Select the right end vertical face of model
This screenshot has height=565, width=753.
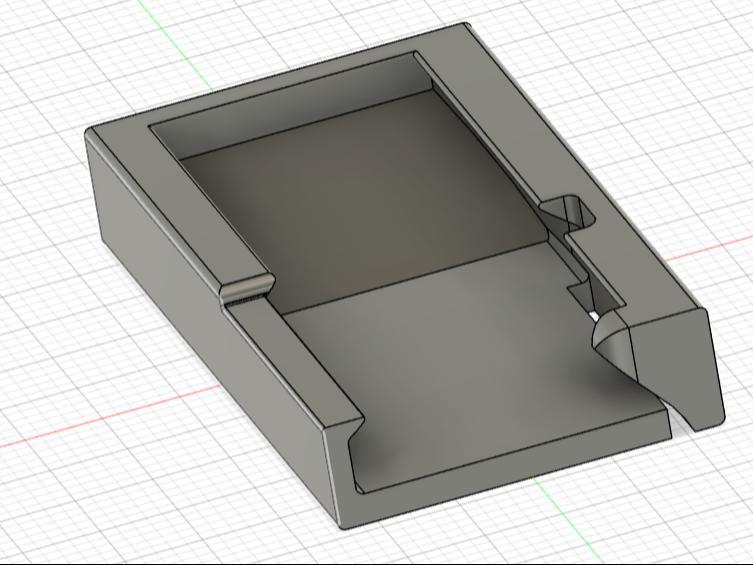[675, 367]
